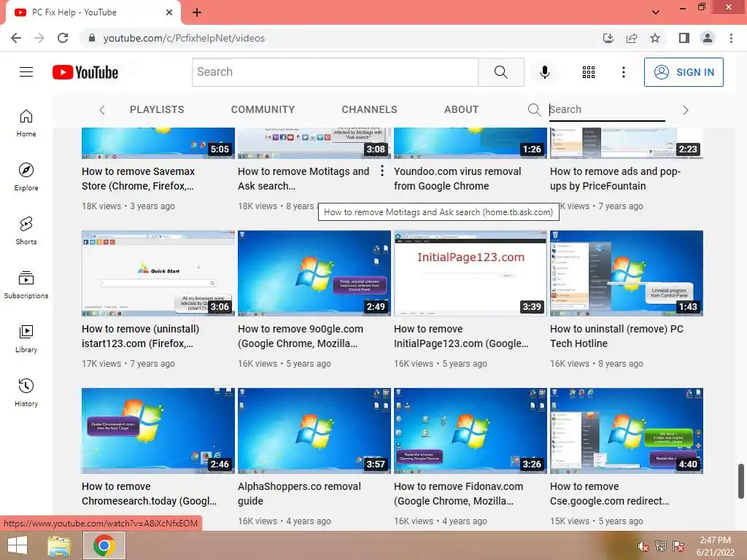Click the Quick Start thumbnail (3:06)

click(158, 273)
